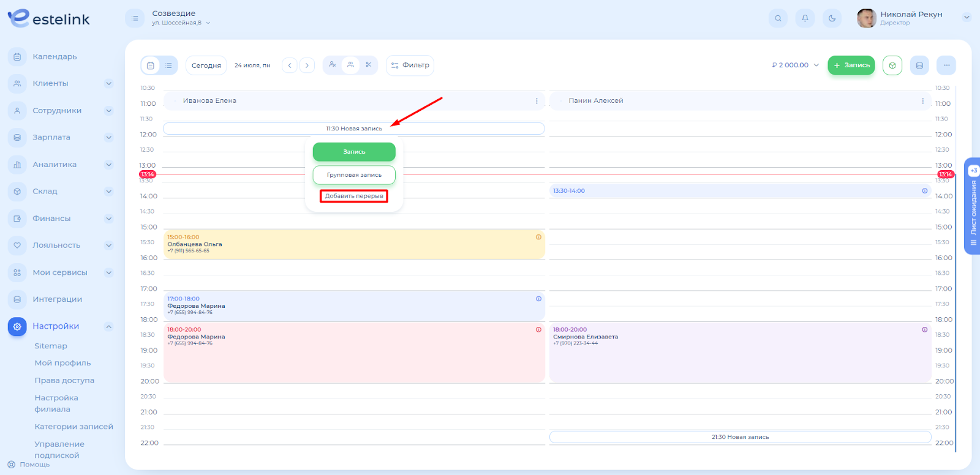The height and width of the screenshot is (475, 980).
Task: Click the scissors services view icon
Action: coord(368,65)
